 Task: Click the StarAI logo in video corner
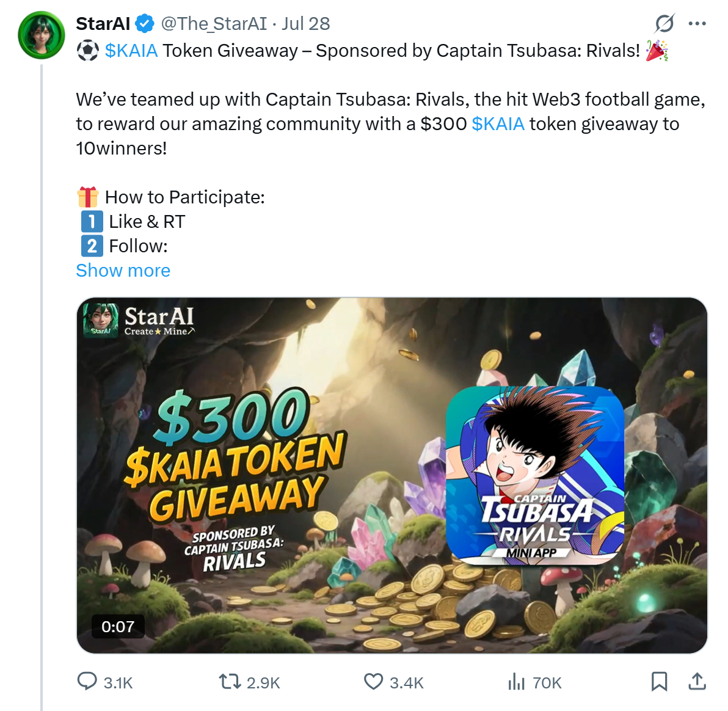coord(139,320)
